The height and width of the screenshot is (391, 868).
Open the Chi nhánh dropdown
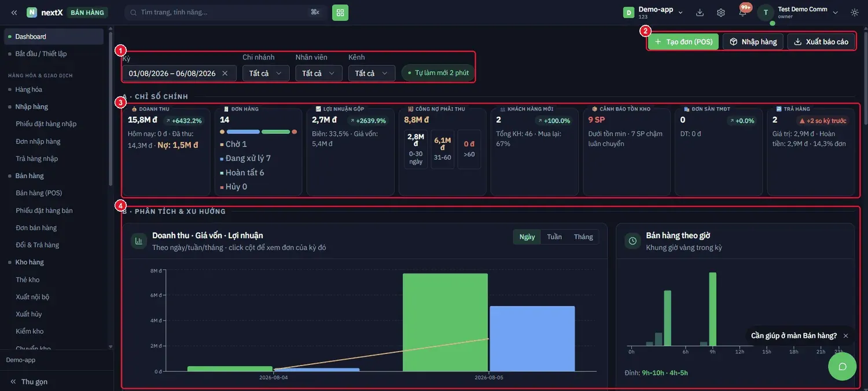tap(266, 73)
